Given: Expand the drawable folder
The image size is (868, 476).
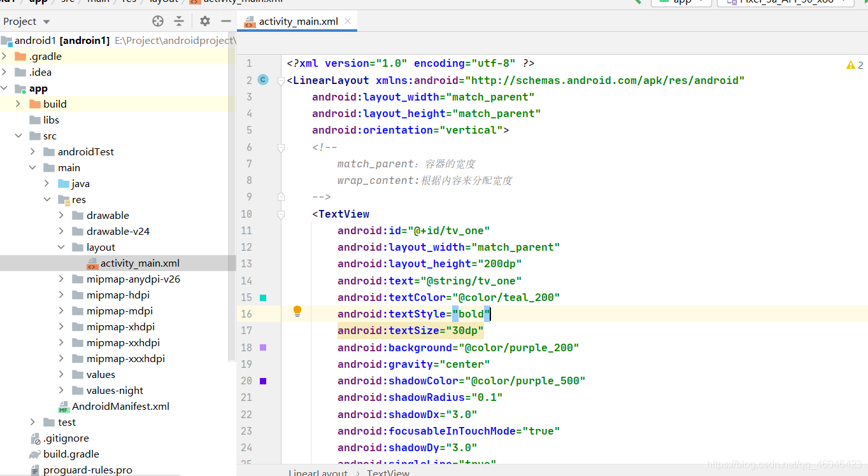Looking at the screenshot, I should pos(62,215).
